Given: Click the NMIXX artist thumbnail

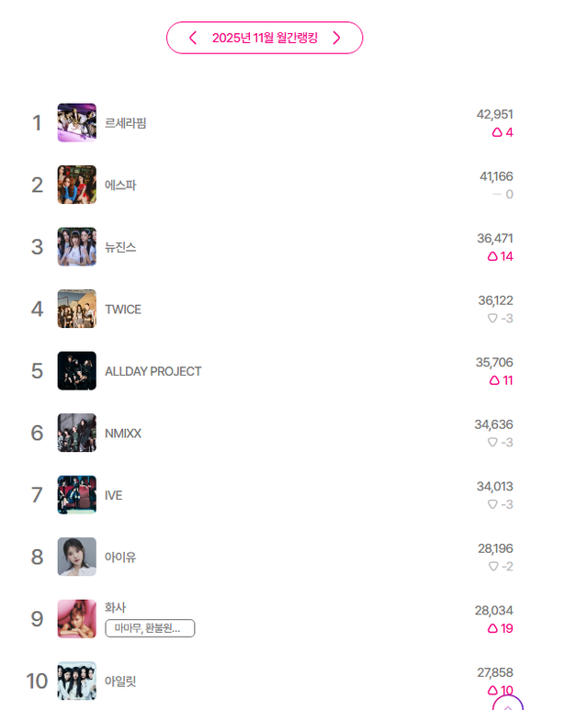Looking at the screenshot, I should (x=76, y=433).
